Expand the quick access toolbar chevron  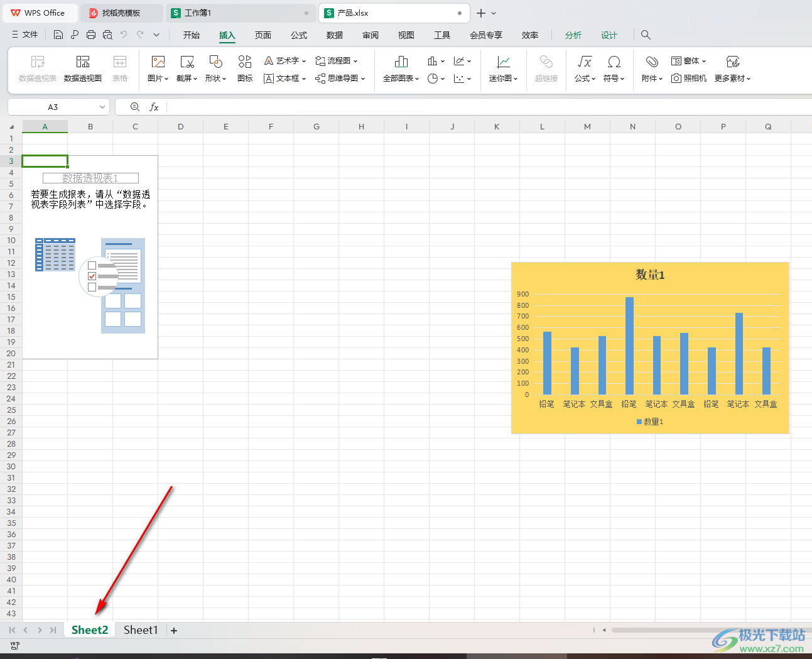pyautogui.click(x=156, y=35)
